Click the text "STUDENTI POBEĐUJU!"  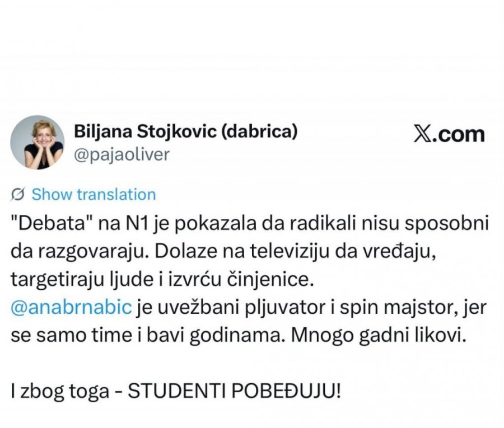tap(234, 392)
